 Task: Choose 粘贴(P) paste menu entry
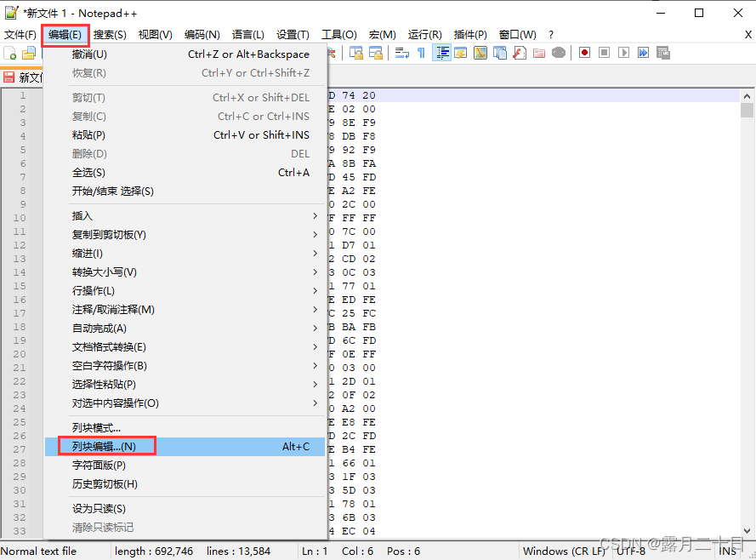[185, 135]
